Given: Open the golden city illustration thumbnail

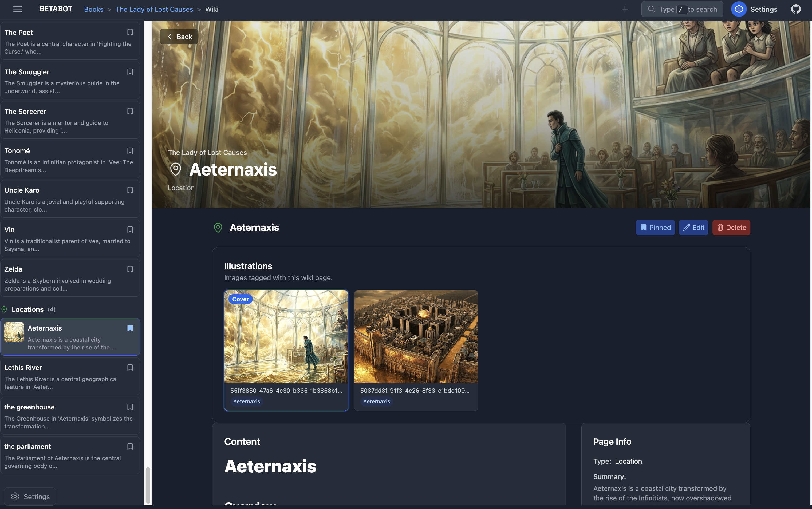Looking at the screenshot, I should (x=416, y=337).
